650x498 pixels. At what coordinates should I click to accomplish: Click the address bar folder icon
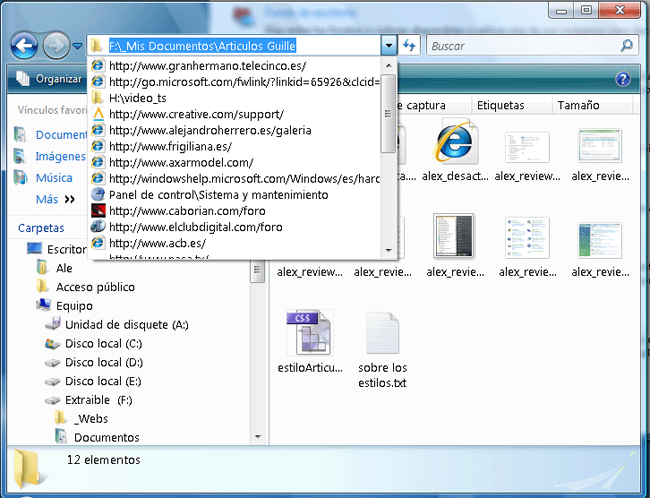[96, 46]
